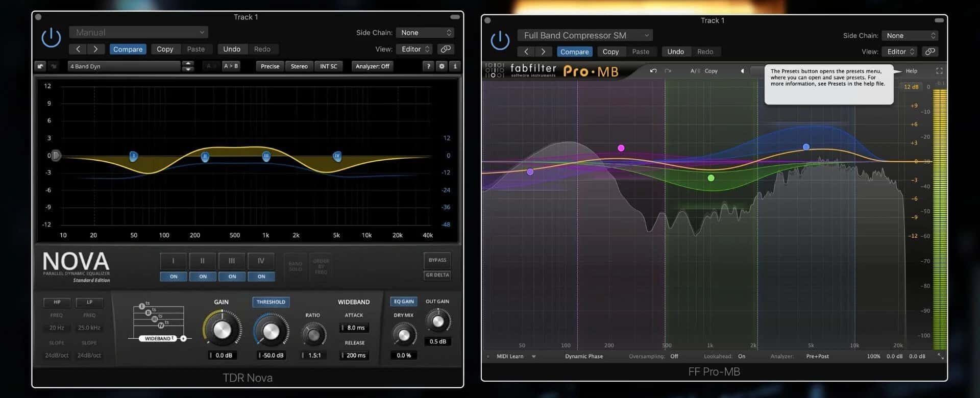This screenshot has width=980, height=398.
Task: Open MIDI Learn dropdown arrow in Pro-MB
Action: click(534, 357)
